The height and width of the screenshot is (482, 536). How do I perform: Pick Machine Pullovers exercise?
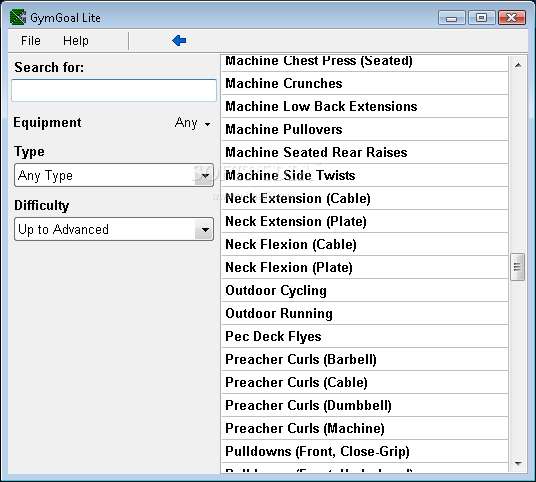[365, 129]
